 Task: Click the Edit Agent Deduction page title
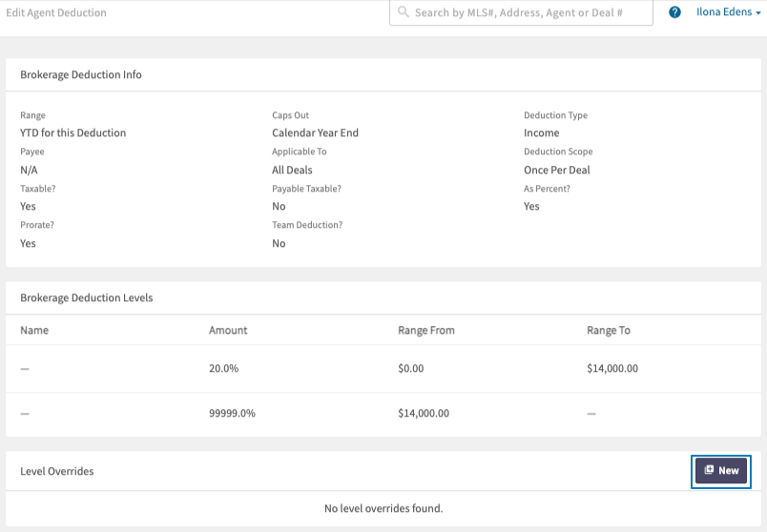tap(56, 12)
